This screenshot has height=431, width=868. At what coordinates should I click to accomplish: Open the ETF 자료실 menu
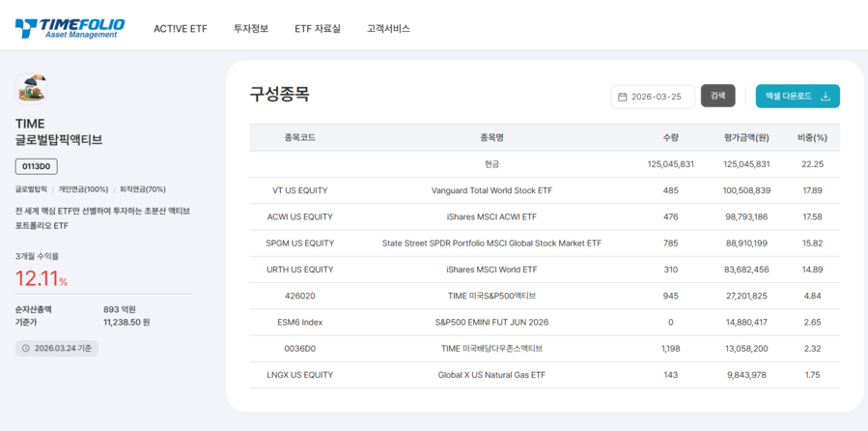click(x=318, y=29)
